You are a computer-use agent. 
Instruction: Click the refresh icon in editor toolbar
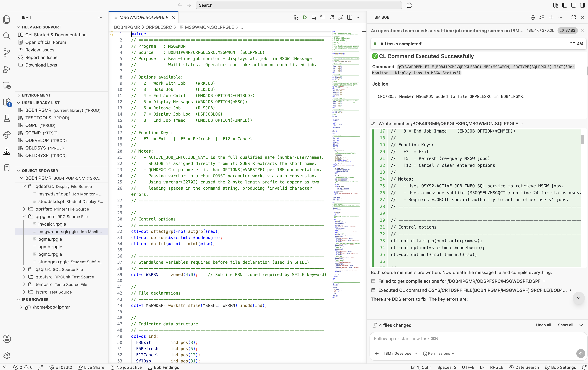[x=332, y=17]
